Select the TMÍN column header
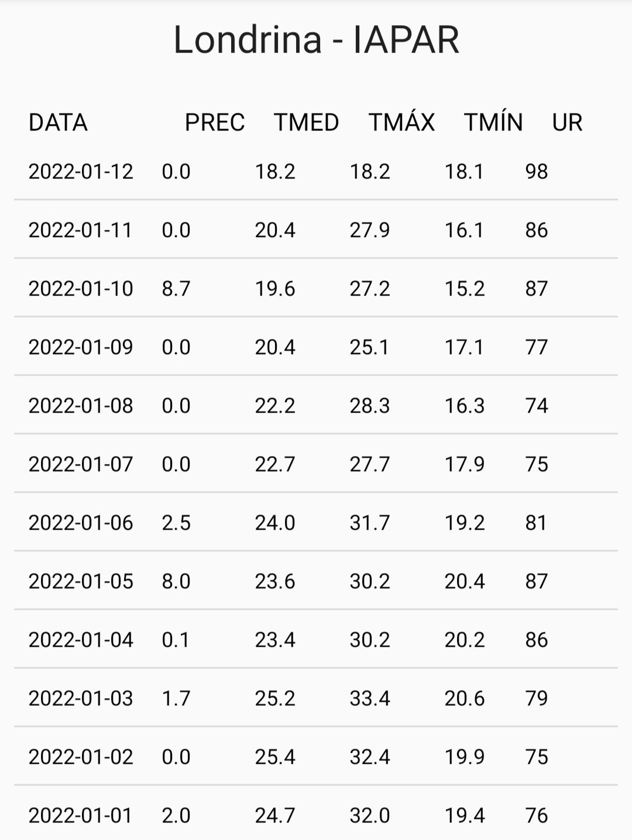The height and width of the screenshot is (840, 632). click(493, 122)
